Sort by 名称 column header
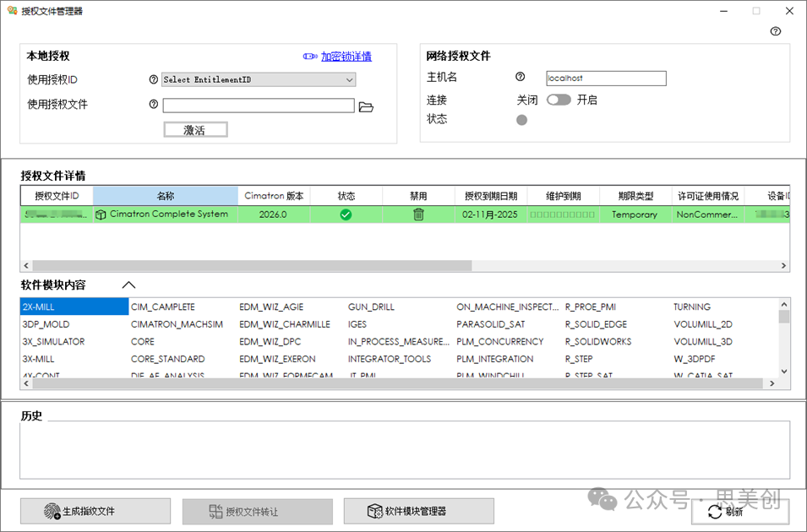This screenshot has width=807, height=532. [166, 196]
